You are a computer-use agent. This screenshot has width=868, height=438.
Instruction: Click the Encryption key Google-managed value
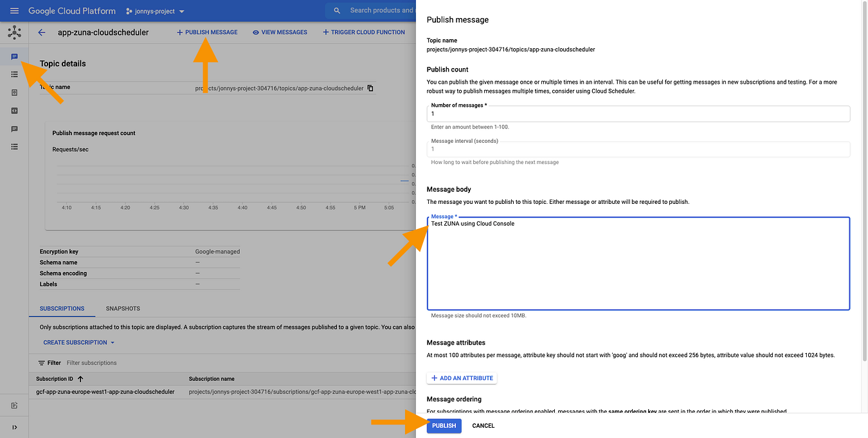point(217,251)
